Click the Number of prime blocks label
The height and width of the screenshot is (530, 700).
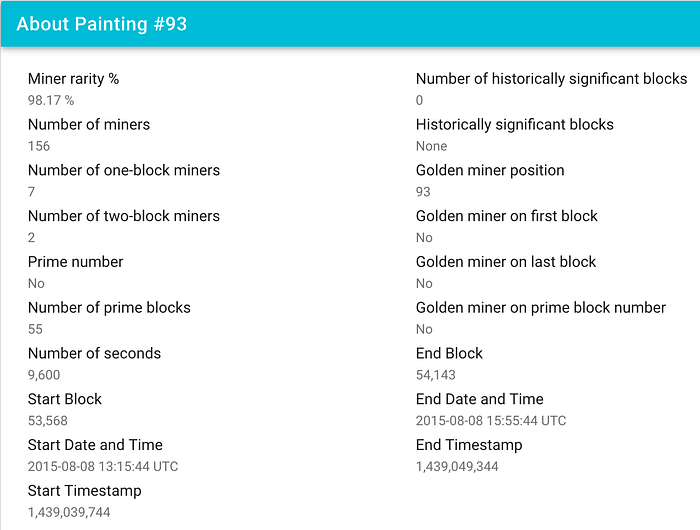[109, 308]
